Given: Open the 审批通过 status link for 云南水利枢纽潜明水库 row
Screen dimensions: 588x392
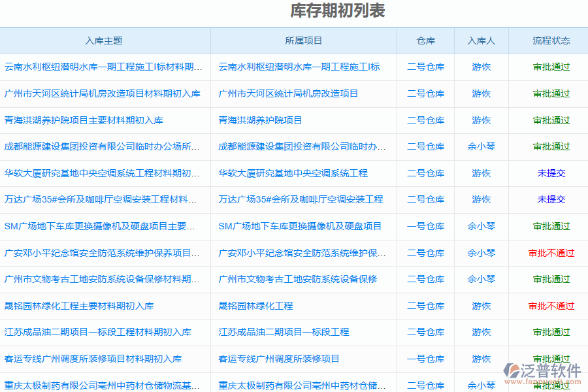Looking at the screenshot, I should pos(548,67).
